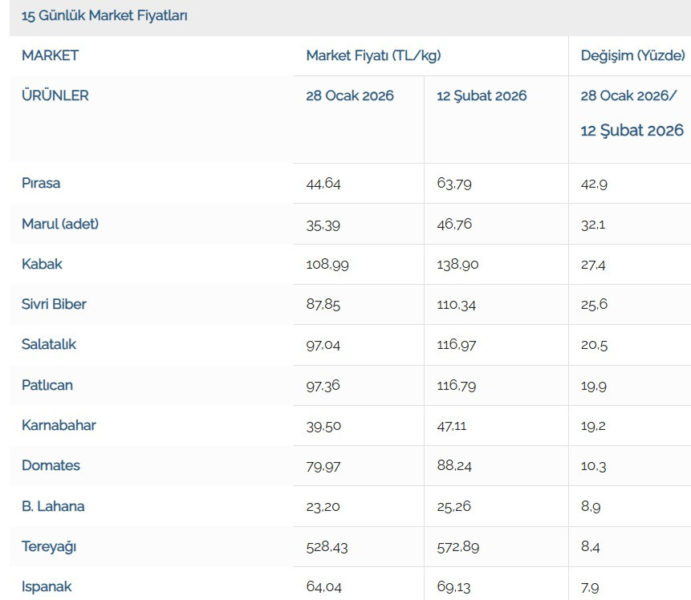Click the Marul (adet) row label

[60, 224]
